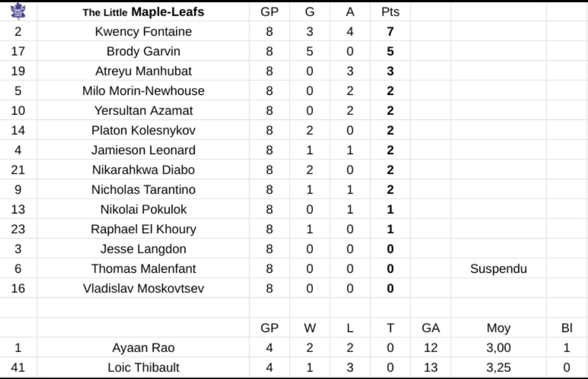This screenshot has width=588, height=379.
Task: Select the Thomas Malenfant name cell
Action: (x=143, y=269)
